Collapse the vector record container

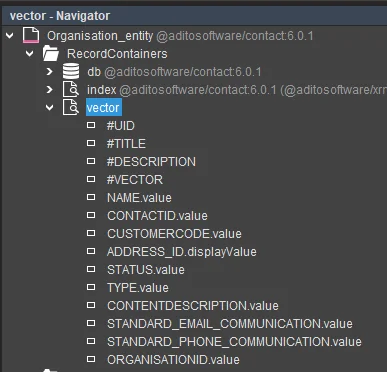[50, 107]
